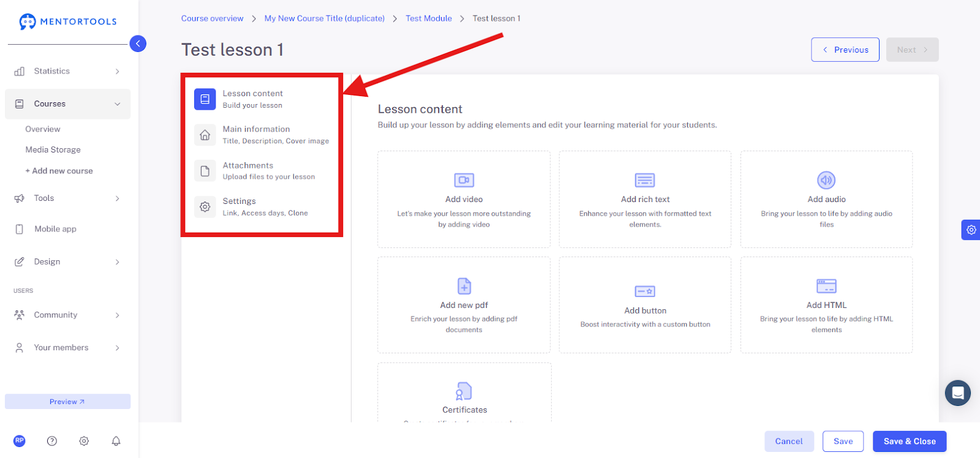The height and width of the screenshot is (458, 980).
Task: Click the Previous button
Action: click(845, 50)
